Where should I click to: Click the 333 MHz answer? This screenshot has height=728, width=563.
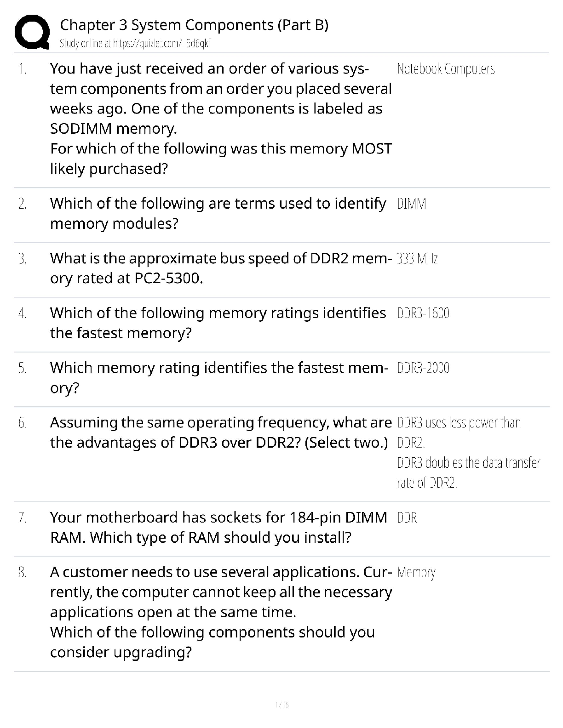click(x=417, y=259)
